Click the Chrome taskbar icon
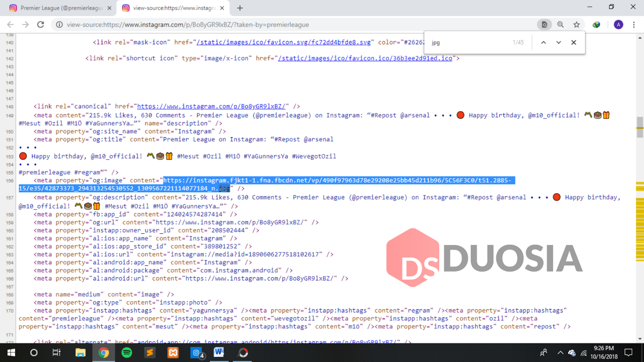Screen dimensions: 644x362 [104, 353]
